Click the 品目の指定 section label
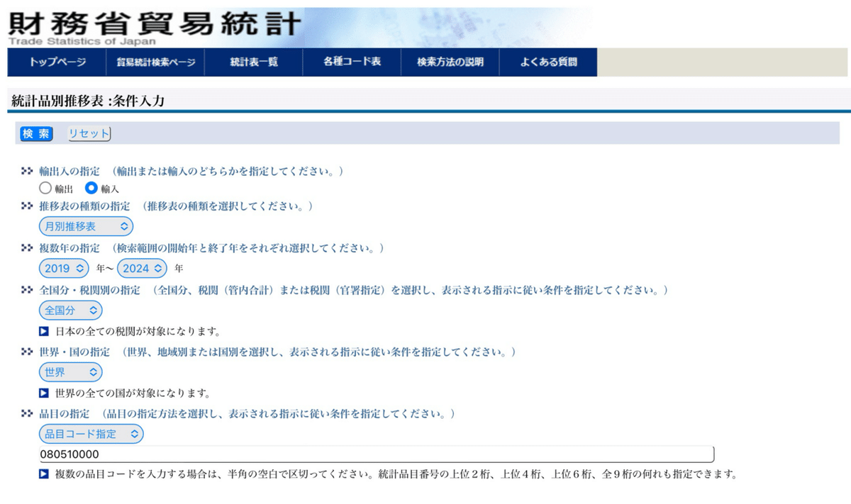This screenshot has width=851, height=504. (x=65, y=413)
